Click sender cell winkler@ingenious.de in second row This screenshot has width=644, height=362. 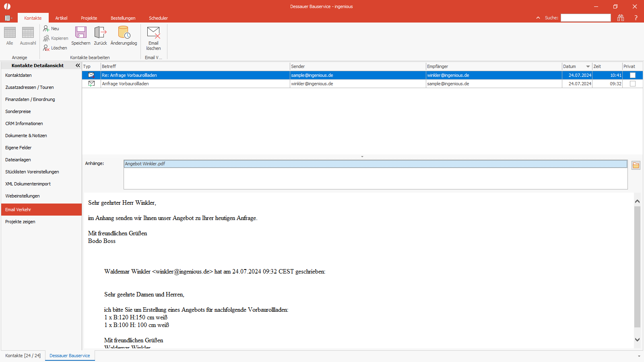pos(358,84)
